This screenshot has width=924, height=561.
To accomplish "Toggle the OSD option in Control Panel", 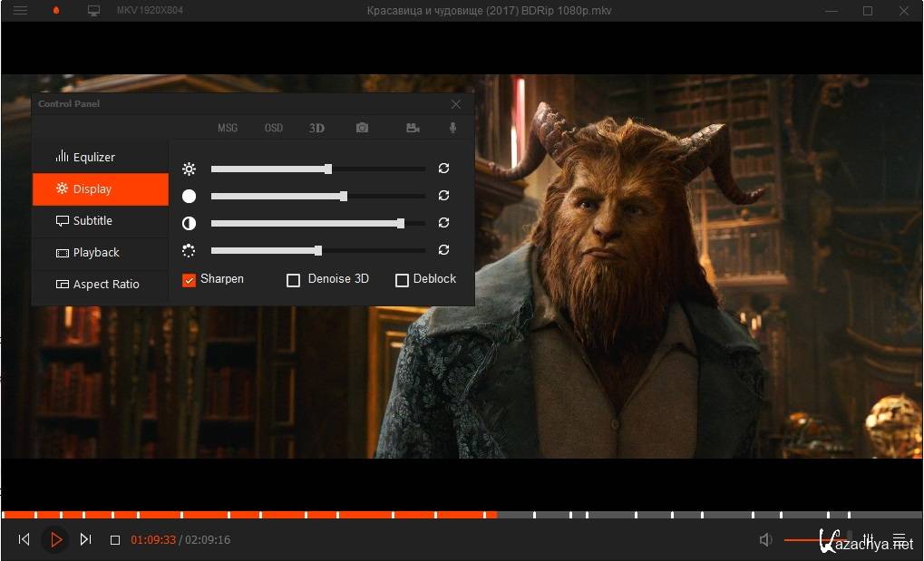I will click(x=274, y=128).
